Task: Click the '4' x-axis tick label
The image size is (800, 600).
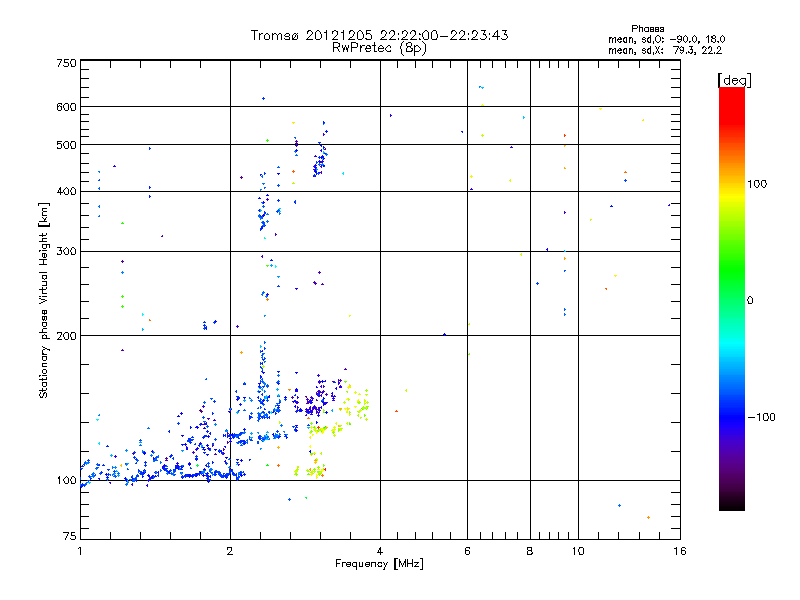Action: coord(380,551)
